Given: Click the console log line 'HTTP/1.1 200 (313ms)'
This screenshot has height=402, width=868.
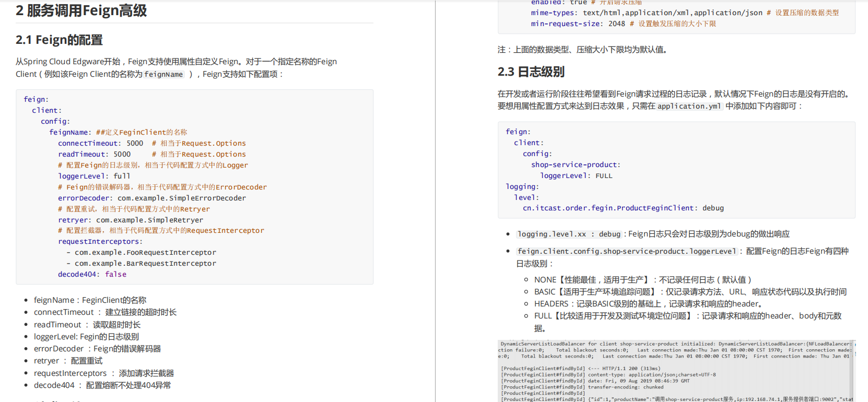Looking at the screenshot, I should click(581, 369).
